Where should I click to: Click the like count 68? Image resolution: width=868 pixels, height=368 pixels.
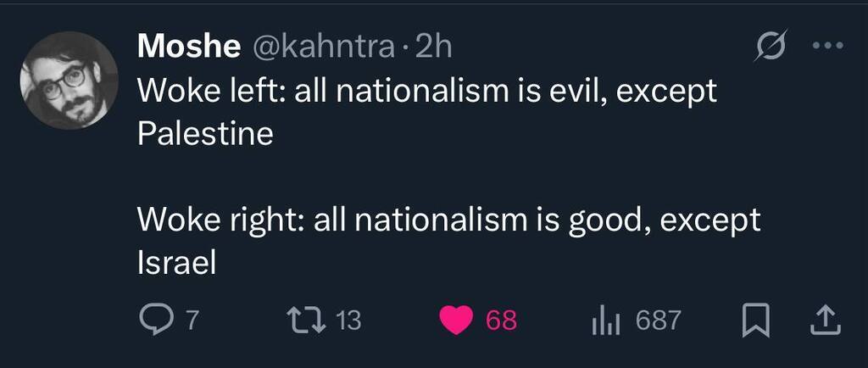pyautogui.click(x=501, y=321)
